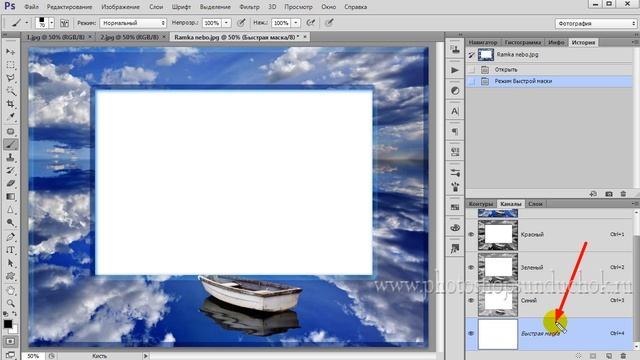The height and width of the screenshot is (360, 640).
Task: Select the Открыть history state
Action: [x=549, y=70]
